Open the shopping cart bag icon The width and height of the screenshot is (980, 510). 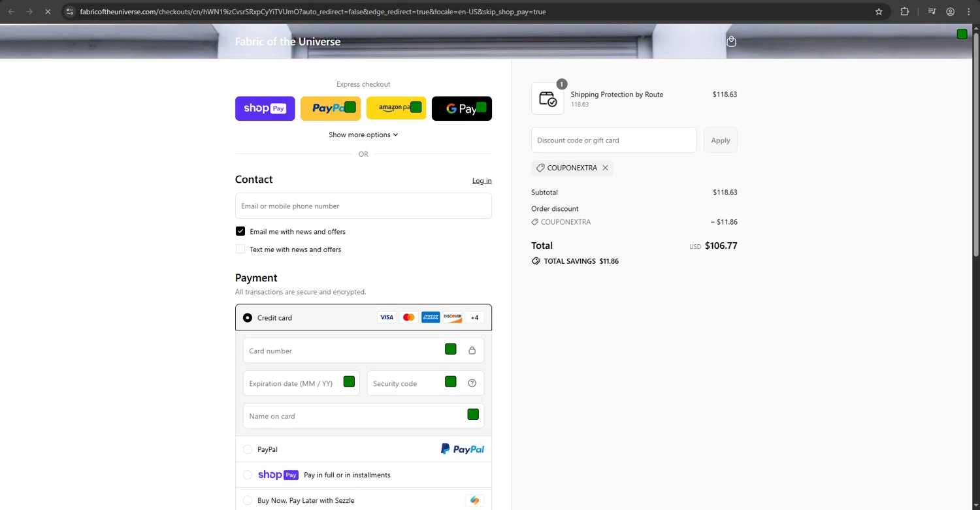coord(731,41)
